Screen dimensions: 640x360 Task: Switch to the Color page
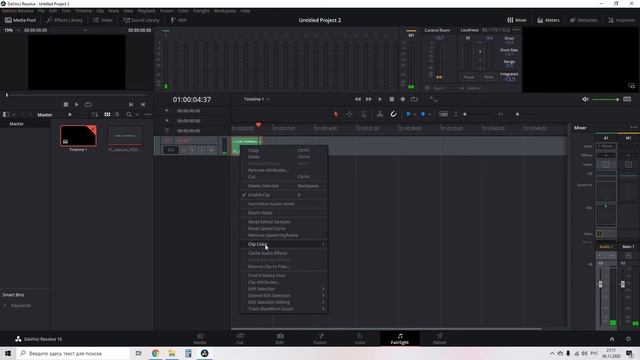pyautogui.click(x=360, y=338)
